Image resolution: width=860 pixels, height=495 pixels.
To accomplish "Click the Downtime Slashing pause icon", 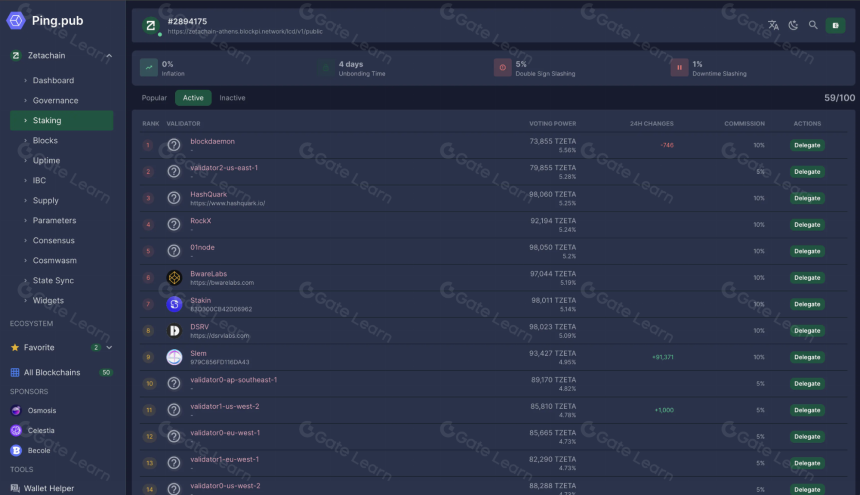I will pyautogui.click(x=679, y=67).
